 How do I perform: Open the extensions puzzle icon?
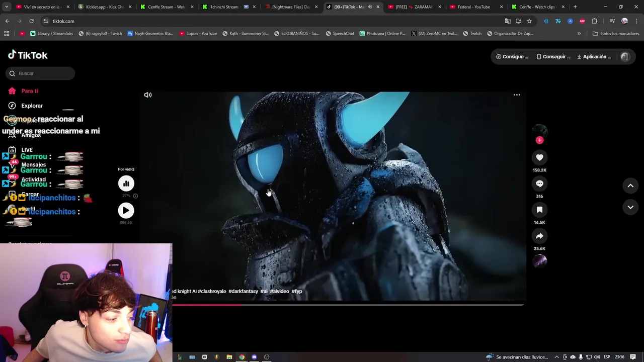coord(595,21)
